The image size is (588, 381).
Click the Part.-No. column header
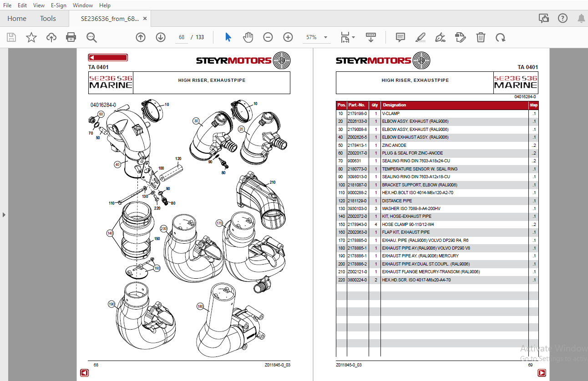click(x=357, y=105)
